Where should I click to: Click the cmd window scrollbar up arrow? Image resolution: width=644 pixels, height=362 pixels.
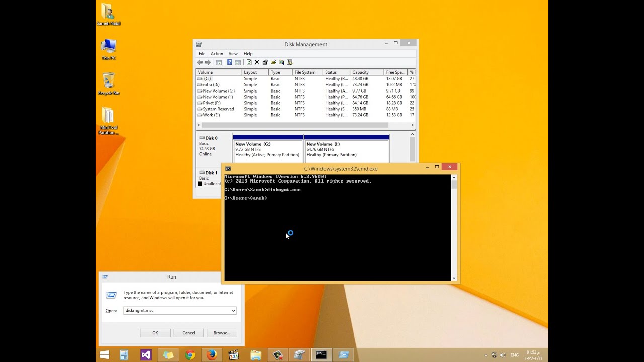454,177
